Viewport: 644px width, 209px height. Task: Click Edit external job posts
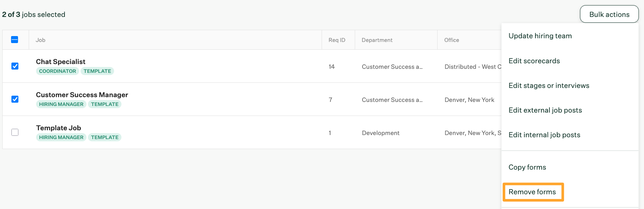coord(545,110)
